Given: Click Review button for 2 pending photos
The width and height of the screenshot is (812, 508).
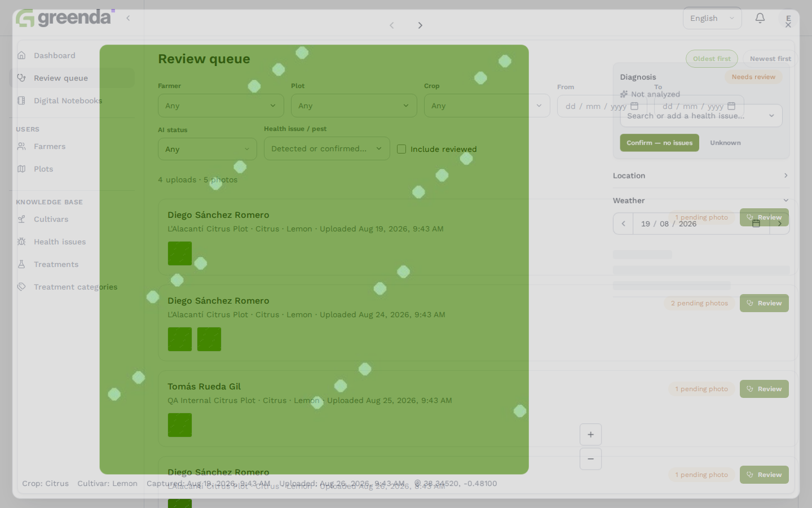Looking at the screenshot, I should (x=764, y=303).
